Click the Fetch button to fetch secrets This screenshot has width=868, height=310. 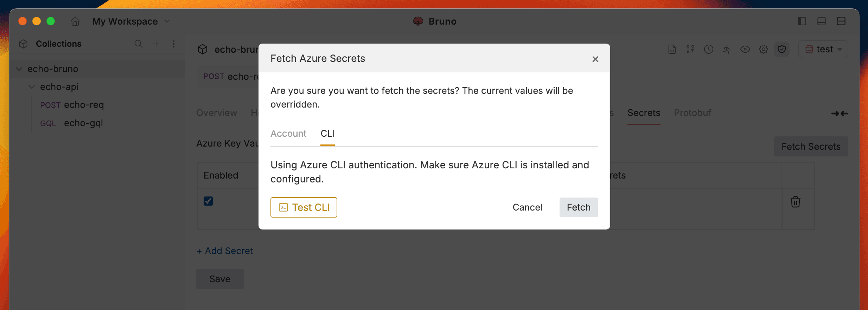(578, 207)
